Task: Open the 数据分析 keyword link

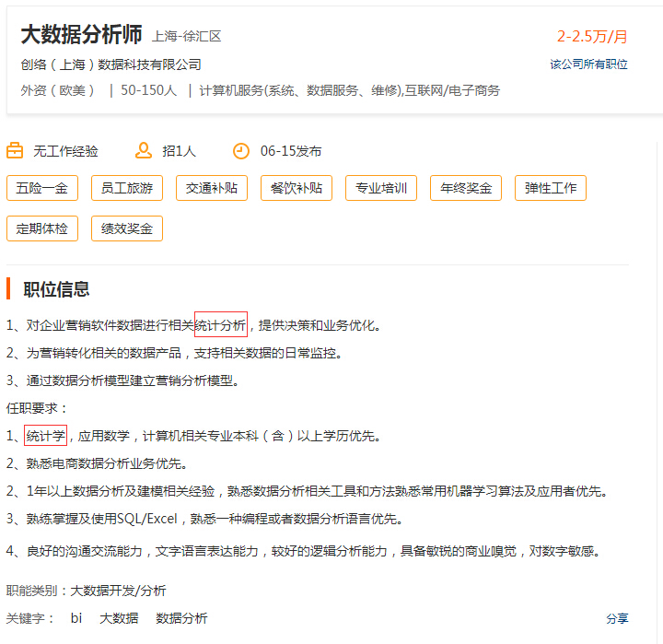Action: pyautogui.click(x=181, y=618)
